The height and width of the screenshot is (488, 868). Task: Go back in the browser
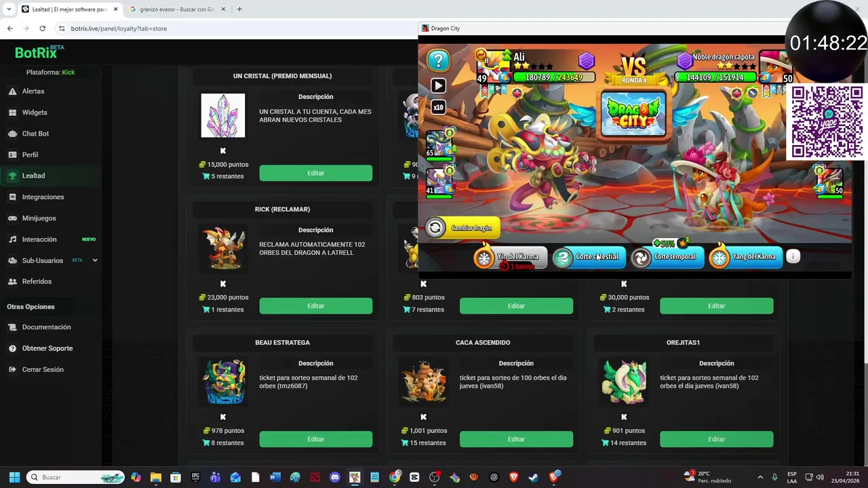point(9,28)
